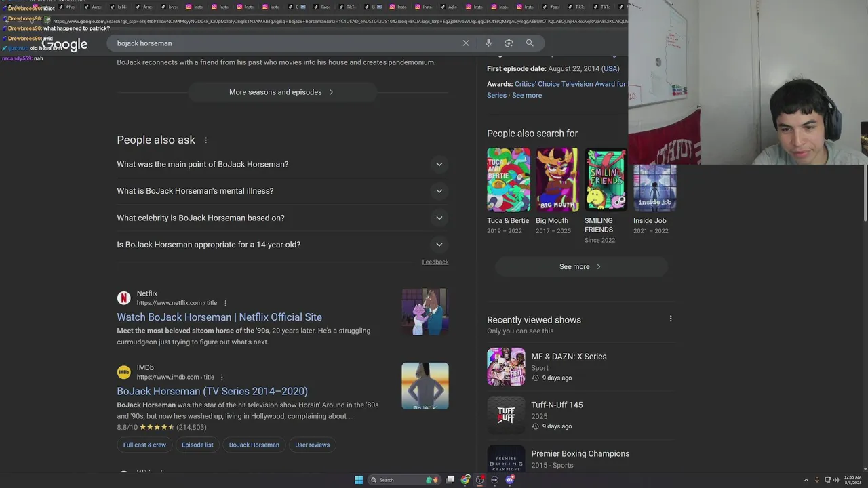Open the Windows Start menu
This screenshot has height=488, width=868.
(x=359, y=480)
